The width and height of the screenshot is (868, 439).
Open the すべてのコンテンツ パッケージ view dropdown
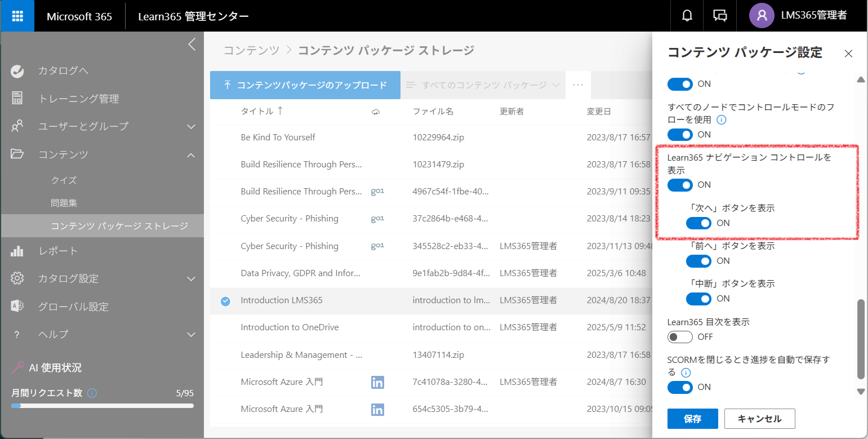point(483,85)
